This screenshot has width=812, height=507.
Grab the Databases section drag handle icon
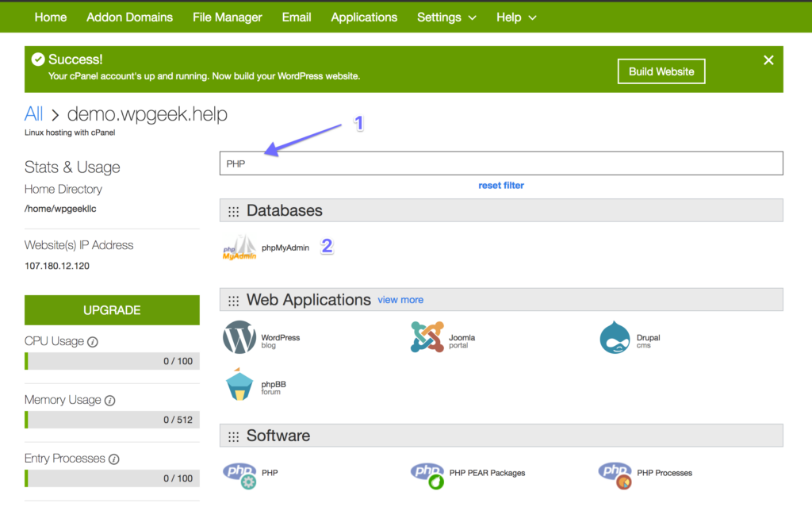pos(234,211)
